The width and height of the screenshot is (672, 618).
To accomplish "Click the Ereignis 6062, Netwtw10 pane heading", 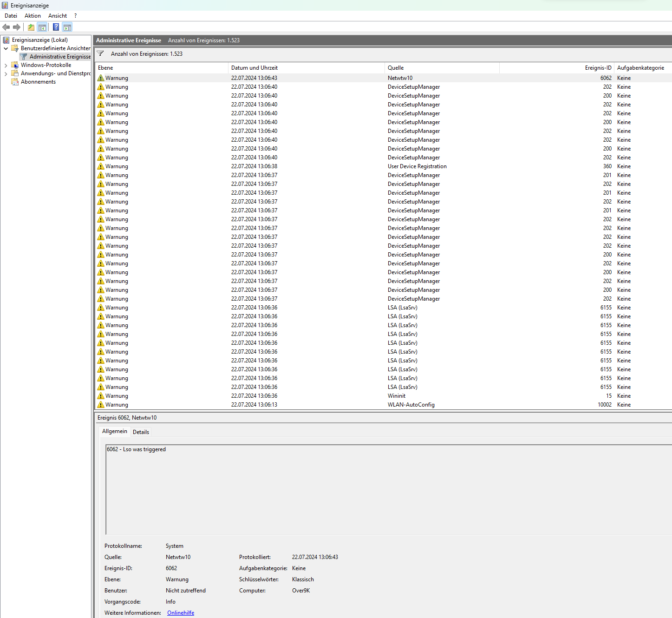I will pos(127,418).
